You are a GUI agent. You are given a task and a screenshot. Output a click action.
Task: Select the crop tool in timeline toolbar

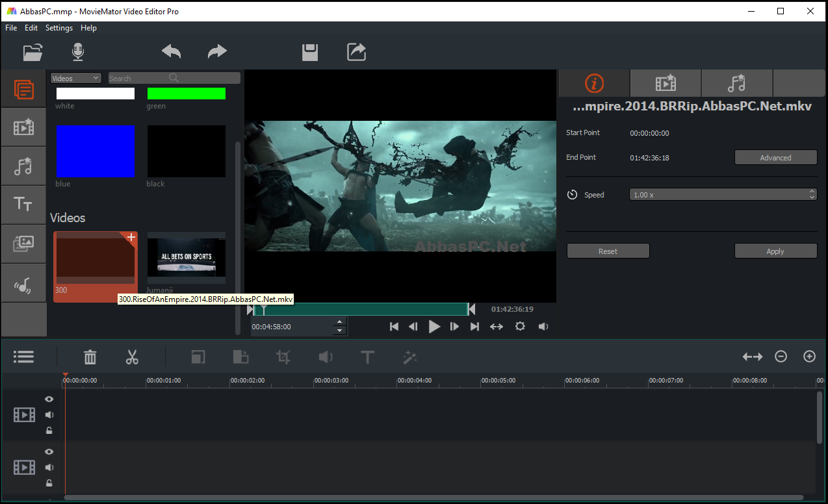(x=283, y=357)
